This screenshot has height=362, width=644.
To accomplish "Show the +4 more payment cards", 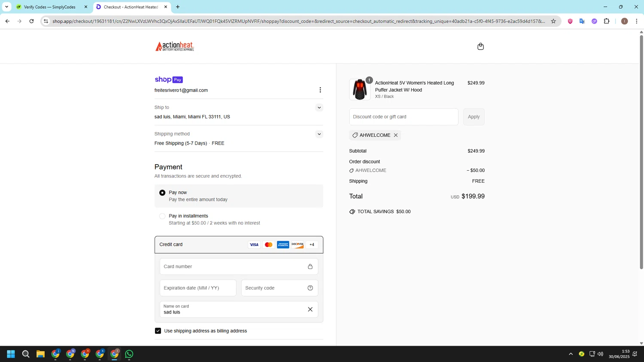I will click(x=312, y=245).
